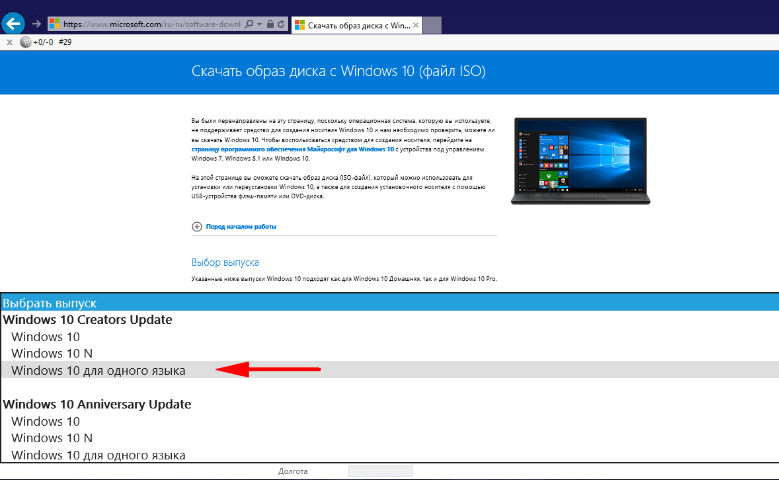The image size is (779, 480).
Task: Choose highlighted 'Windows 10 для одного языка' option
Action: click(x=390, y=370)
